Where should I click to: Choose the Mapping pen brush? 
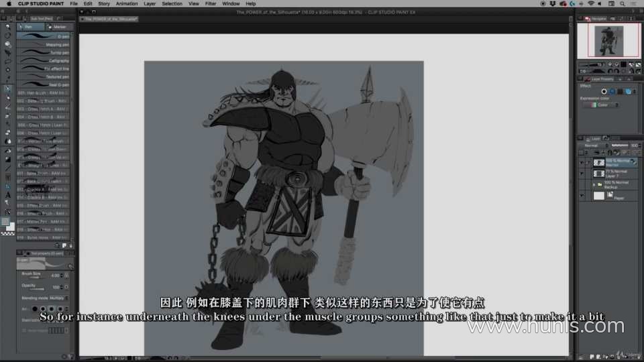click(x=44, y=44)
